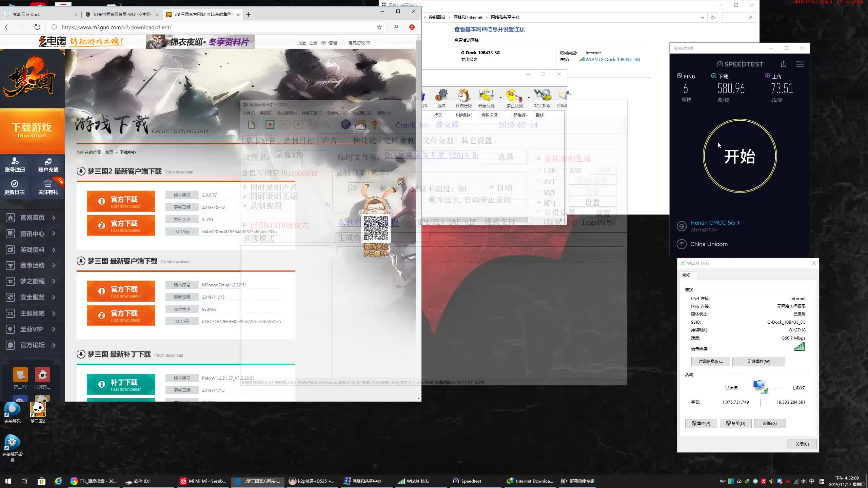Toggle 直接录制生成 checkbox in recorder
Image resolution: width=868 pixels, height=488 pixels.
pos(539,158)
